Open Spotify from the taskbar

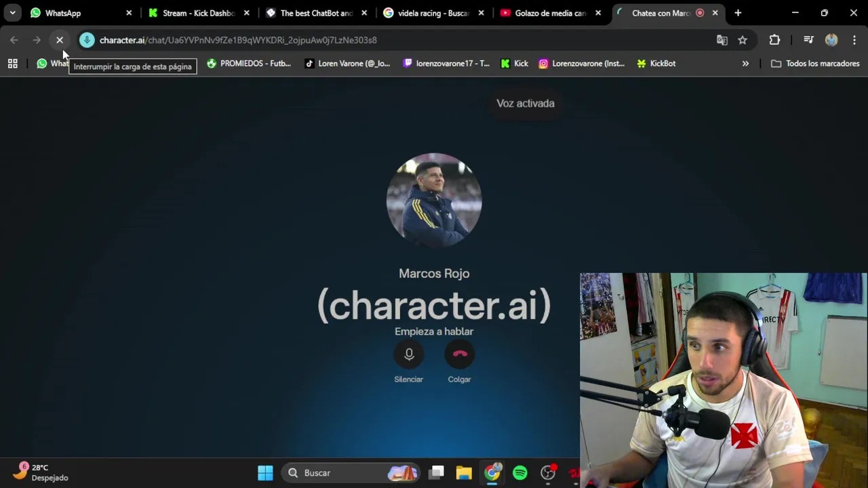coord(520,473)
